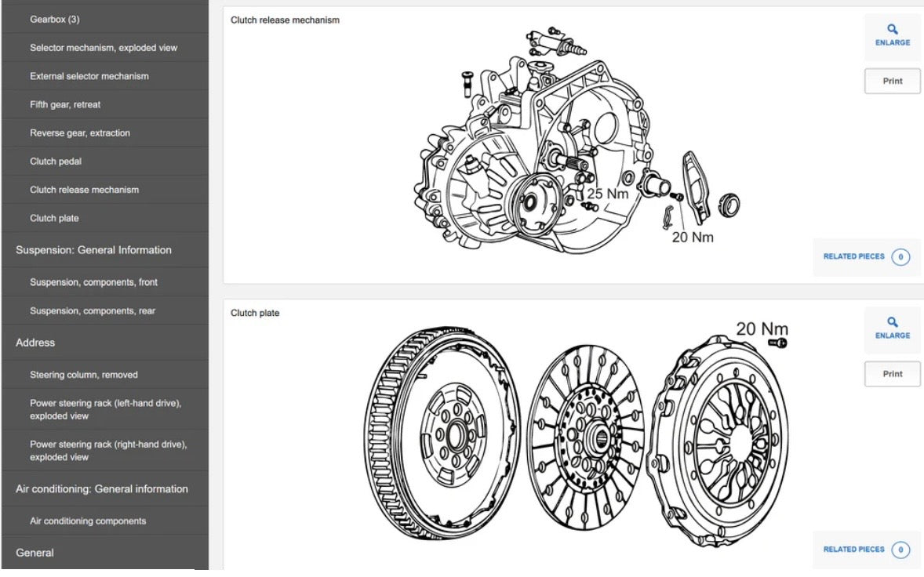Select Clutch pedal in sidebar
Viewport: 924px width, 577px height.
click(x=105, y=161)
